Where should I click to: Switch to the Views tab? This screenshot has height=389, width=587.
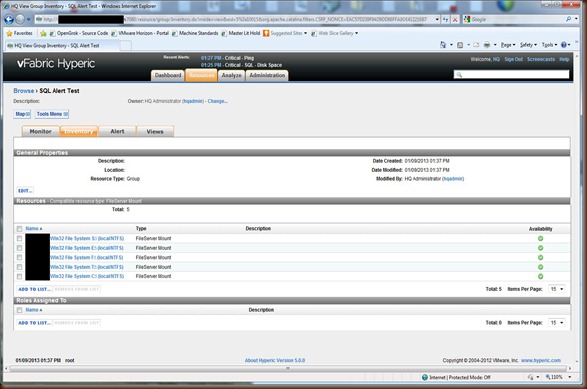155,131
